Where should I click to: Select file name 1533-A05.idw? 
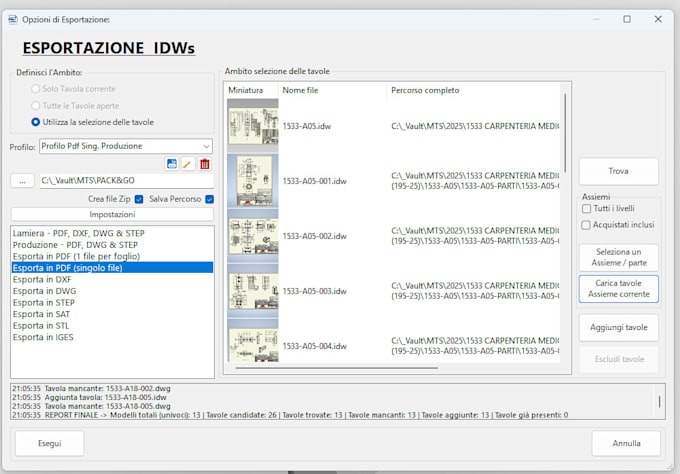pyautogui.click(x=307, y=126)
